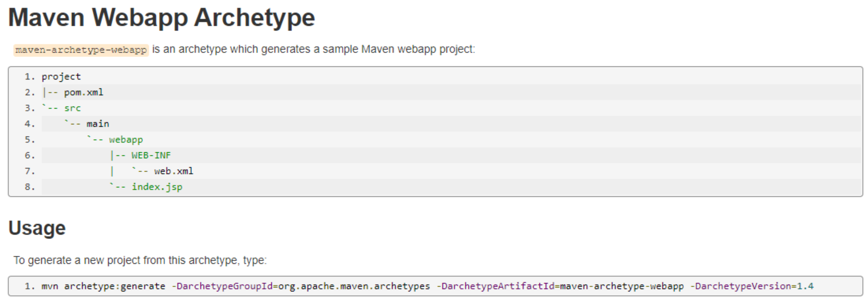Image resolution: width=868 pixels, height=301 pixels.
Task: Click the -DarchetypeArtifactId parameter
Action: pos(496,286)
